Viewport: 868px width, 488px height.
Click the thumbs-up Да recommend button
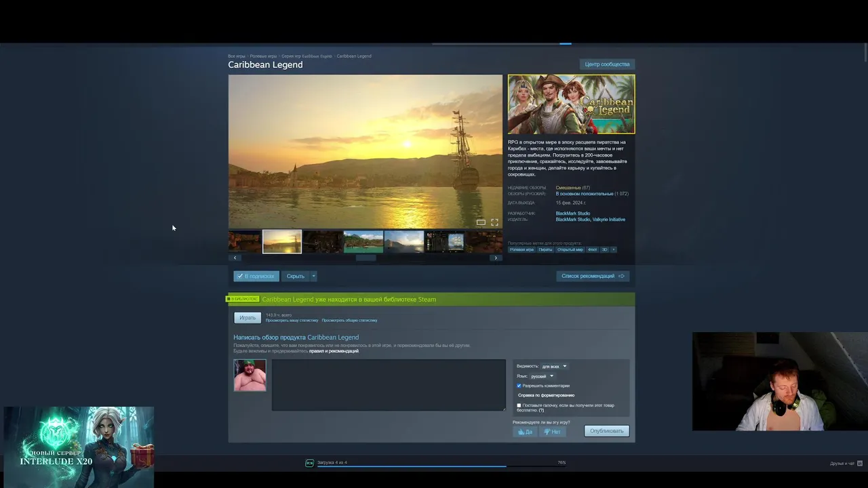525,432
